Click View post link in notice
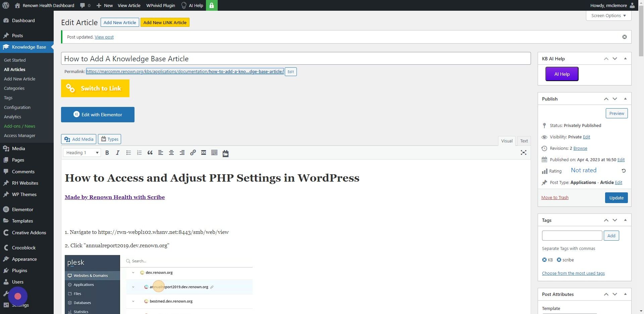Screen dimensions: 644x314 (104, 37)
